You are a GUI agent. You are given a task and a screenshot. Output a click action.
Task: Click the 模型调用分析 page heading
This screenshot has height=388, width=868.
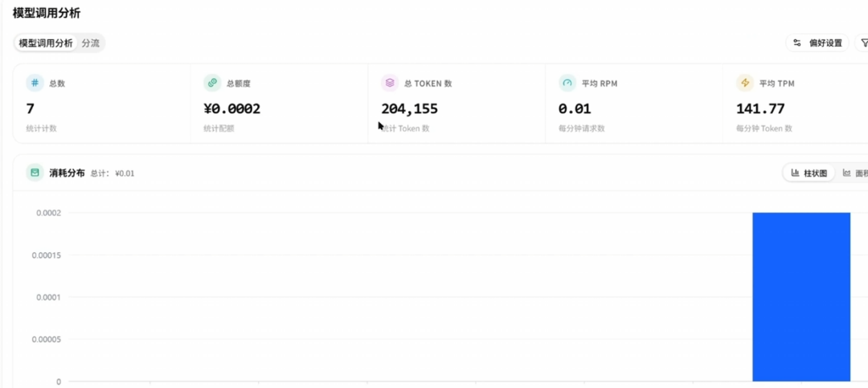[x=47, y=14]
